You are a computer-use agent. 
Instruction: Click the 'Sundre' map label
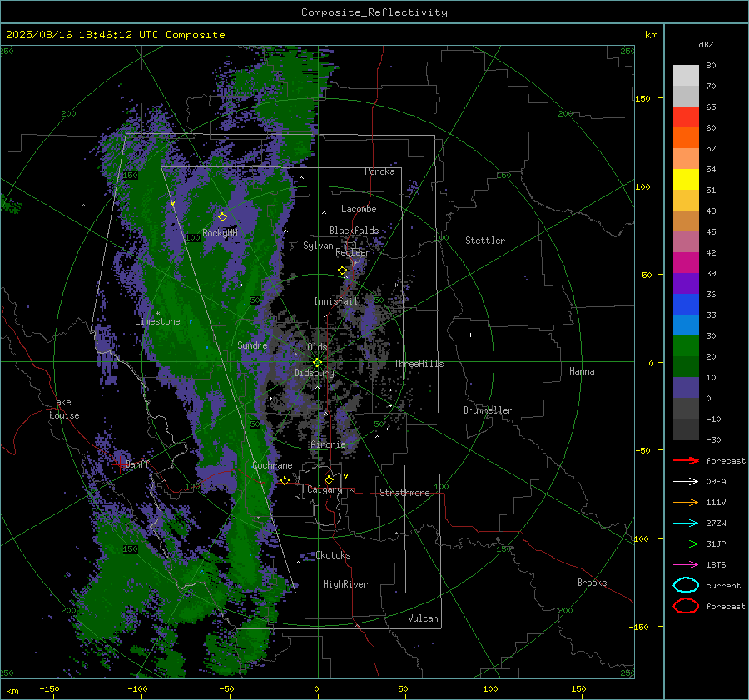pyautogui.click(x=252, y=345)
